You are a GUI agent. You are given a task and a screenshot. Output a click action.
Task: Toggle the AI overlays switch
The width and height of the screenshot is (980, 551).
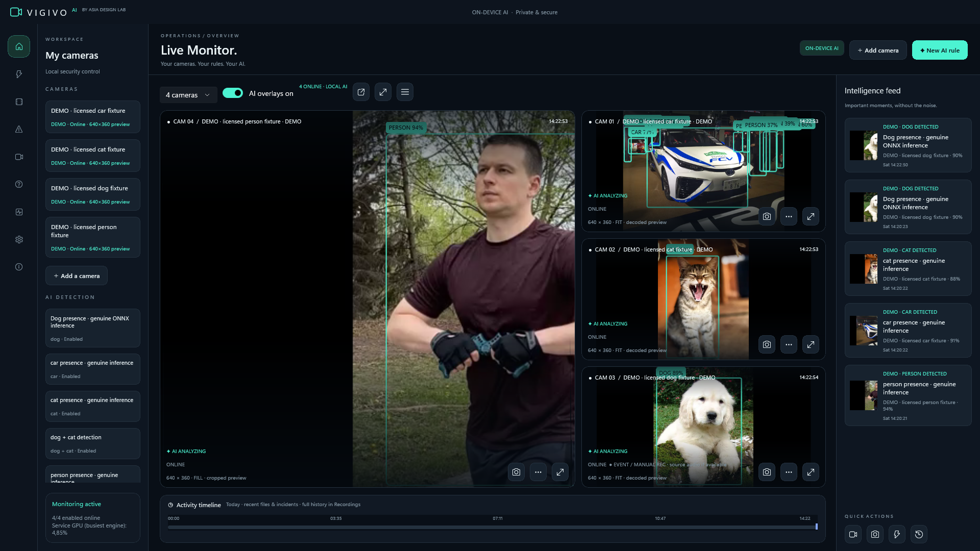coord(233,93)
